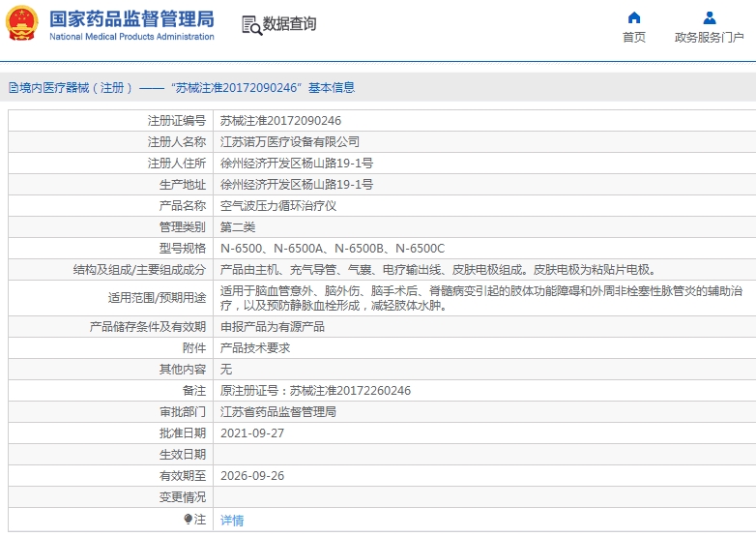Select the 生产地址 address value
Image resolution: width=756 pixels, height=537 pixels.
(x=297, y=184)
